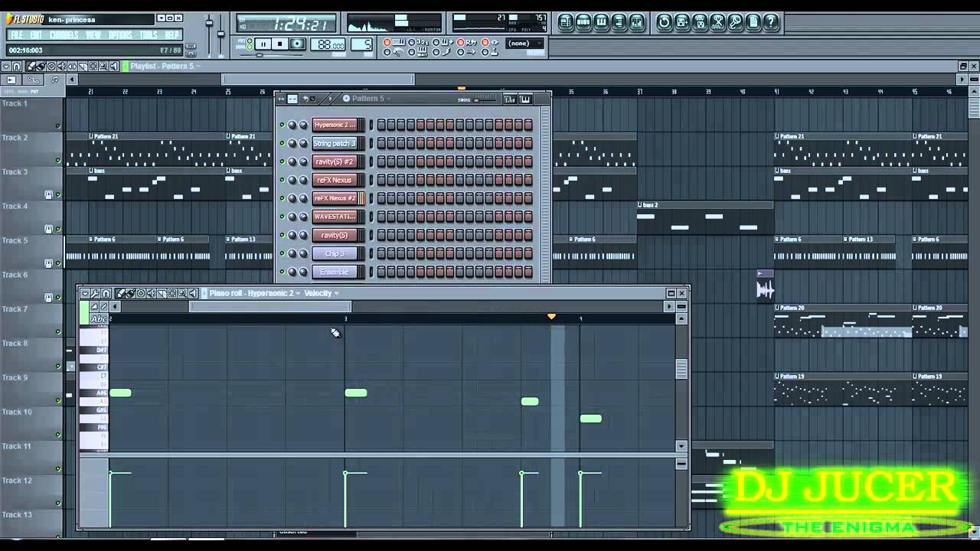Click the piano roll wrench tools icon
This screenshot has width=980, height=551.
click(96, 293)
